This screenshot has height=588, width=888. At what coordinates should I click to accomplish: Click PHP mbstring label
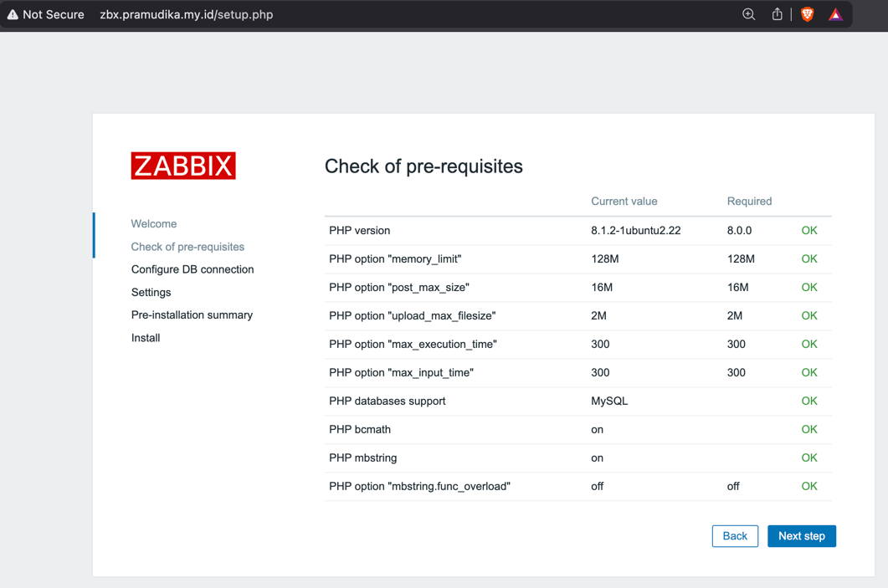tap(363, 458)
